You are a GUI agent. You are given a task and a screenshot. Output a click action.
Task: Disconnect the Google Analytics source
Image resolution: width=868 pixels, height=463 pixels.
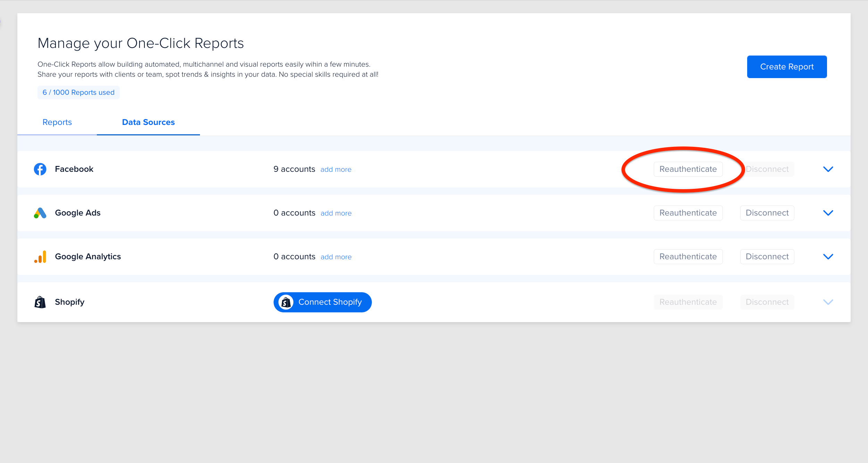(x=767, y=256)
